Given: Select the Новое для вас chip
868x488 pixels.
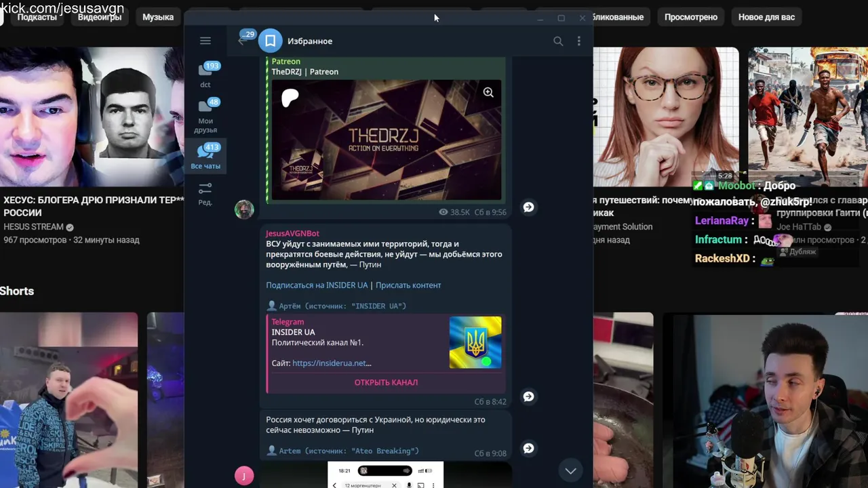Looking at the screenshot, I should (766, 17).
